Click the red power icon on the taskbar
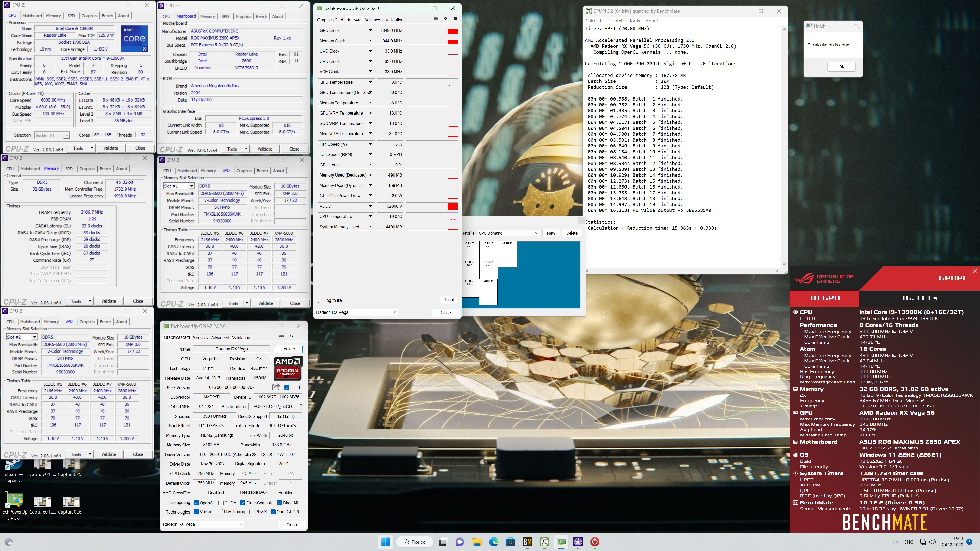The height and width of the screenshot is (551, 980). [595, 542]
